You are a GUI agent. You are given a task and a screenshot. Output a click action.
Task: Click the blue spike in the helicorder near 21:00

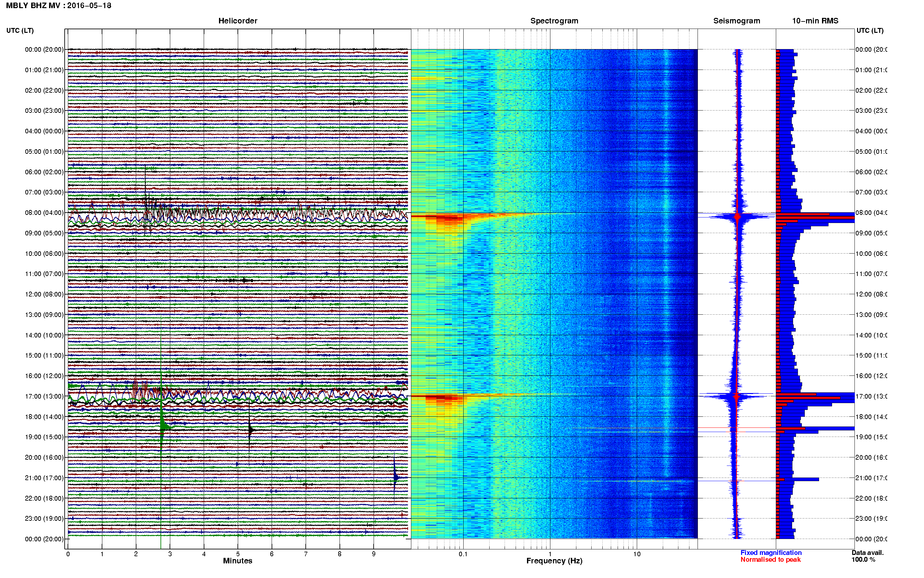[395, 477]
